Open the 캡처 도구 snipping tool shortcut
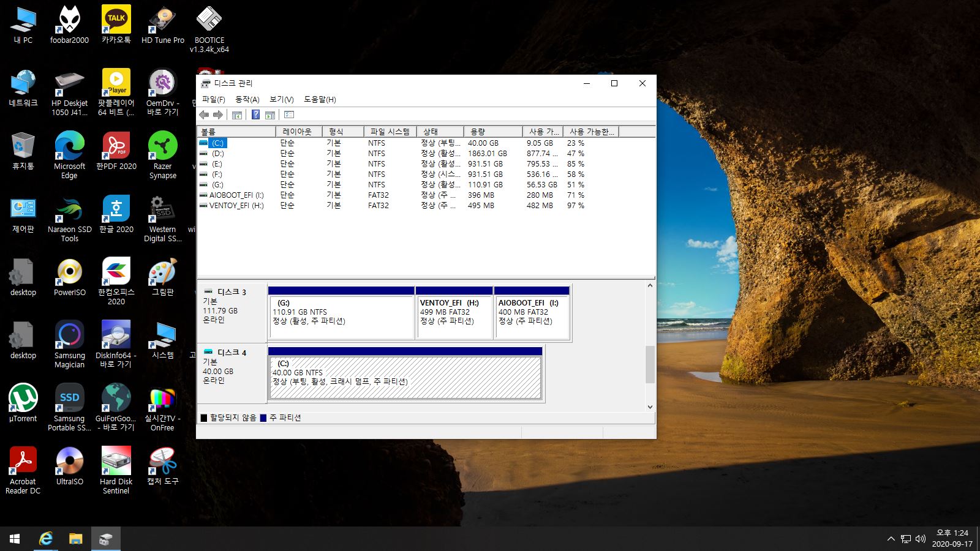This screenshot has width=980, height=551. [163, 467]
